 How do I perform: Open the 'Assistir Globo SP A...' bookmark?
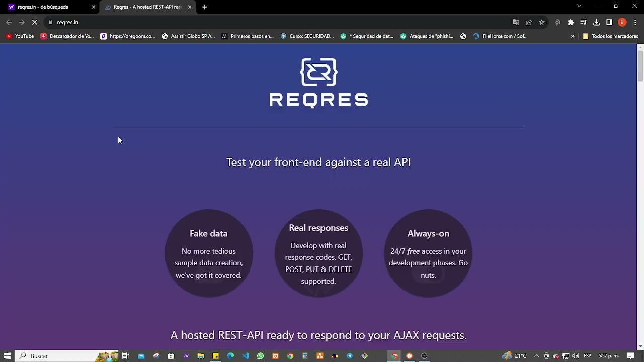click(188, 36)
